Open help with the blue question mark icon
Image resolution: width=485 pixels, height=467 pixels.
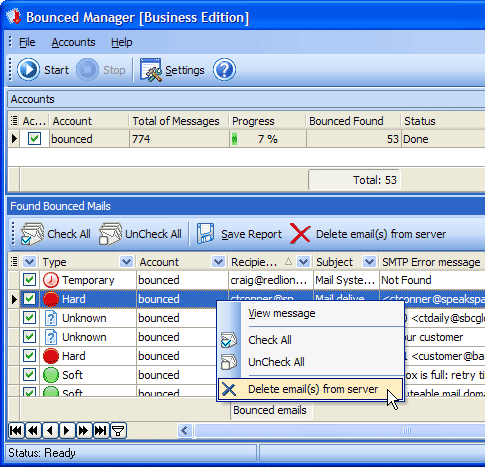pos(224,70)
